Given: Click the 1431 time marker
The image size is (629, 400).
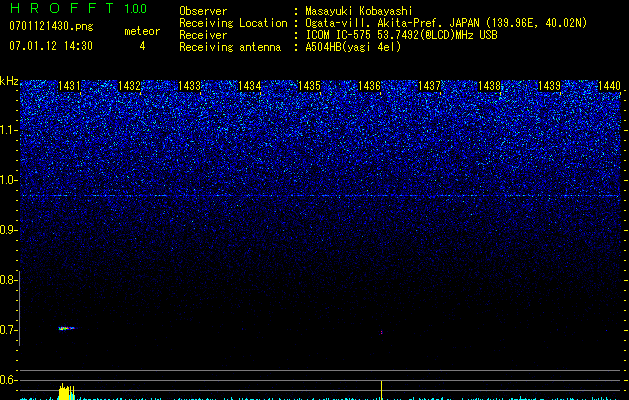Looking at the screenshot, I should [x=69, y=86].
